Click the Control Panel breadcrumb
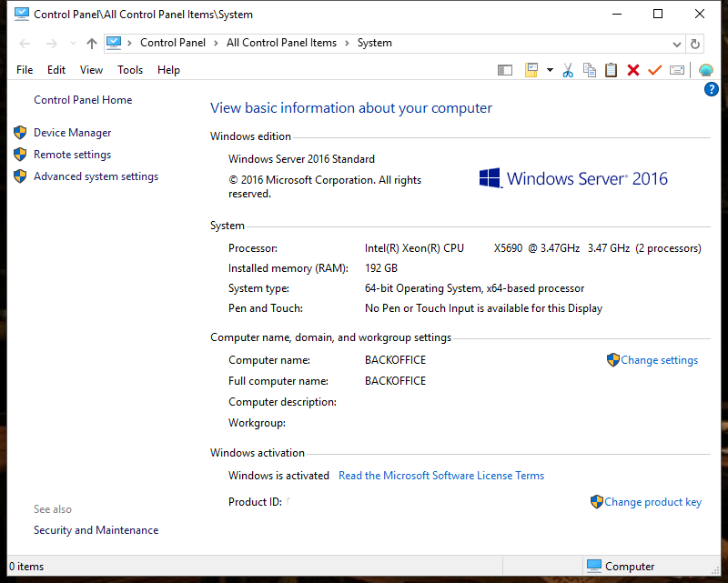This screenshot has height=583, width=728. pos(173,43)
